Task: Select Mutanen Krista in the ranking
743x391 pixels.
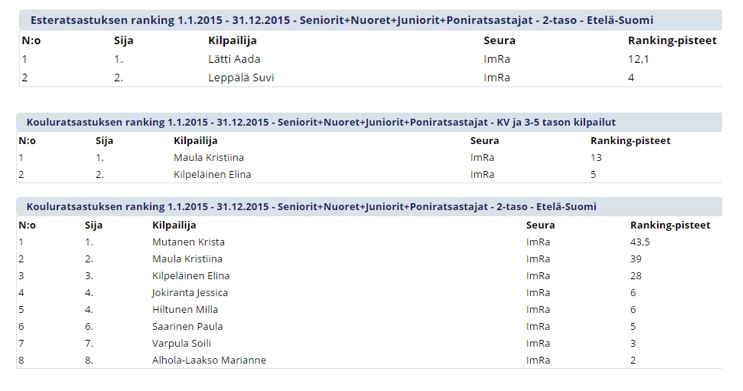Action: point(188,242)
